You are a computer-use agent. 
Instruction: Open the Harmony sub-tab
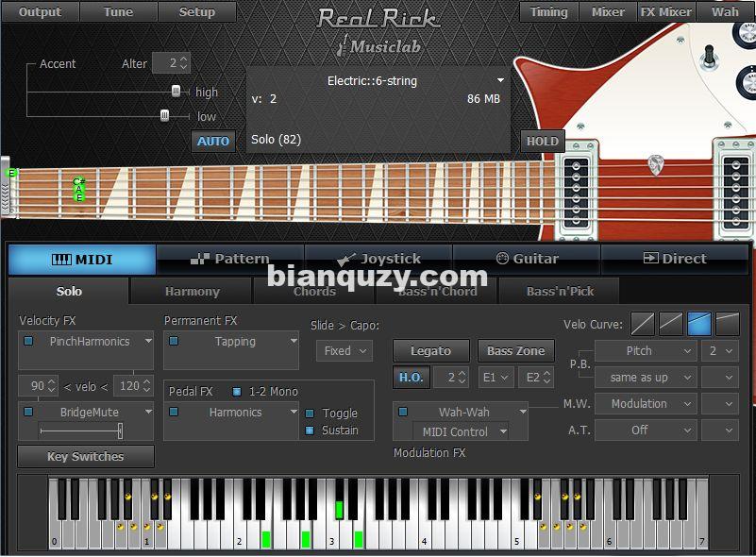pyautogui.click(x=192, y=292)
